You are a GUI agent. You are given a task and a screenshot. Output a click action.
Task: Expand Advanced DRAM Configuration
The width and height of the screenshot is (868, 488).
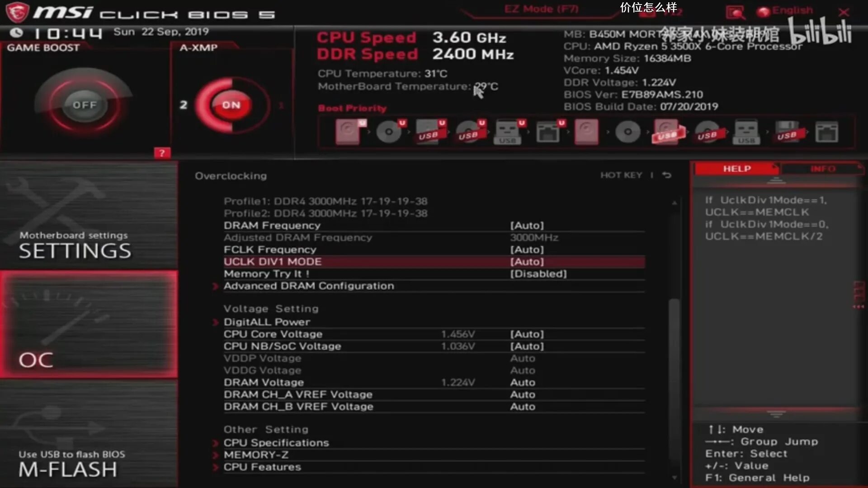[x=309, y=286]
